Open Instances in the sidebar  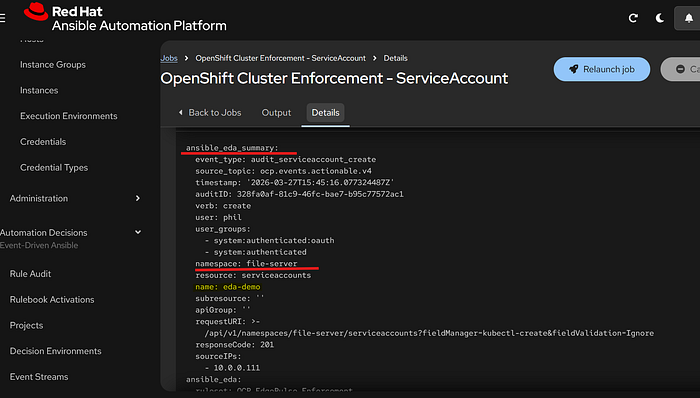(39, 91)
